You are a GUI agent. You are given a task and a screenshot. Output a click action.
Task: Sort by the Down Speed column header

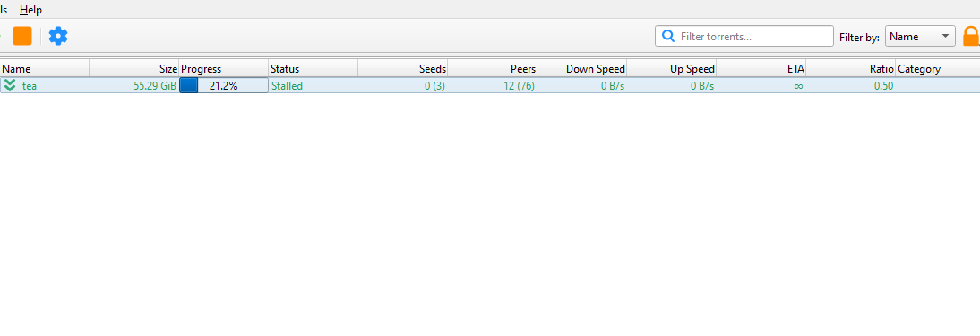pyautogui.click(x=582, y=69)
